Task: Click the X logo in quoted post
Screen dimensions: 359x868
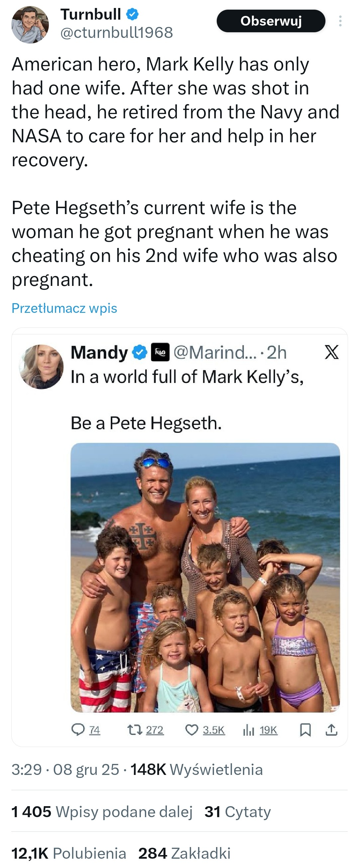Action: 331,352
